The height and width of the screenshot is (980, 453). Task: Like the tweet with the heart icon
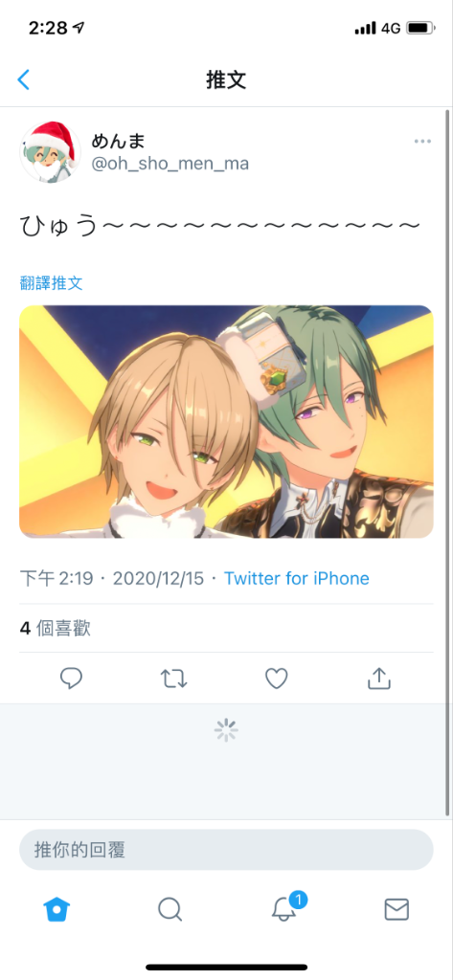(277, 679)
